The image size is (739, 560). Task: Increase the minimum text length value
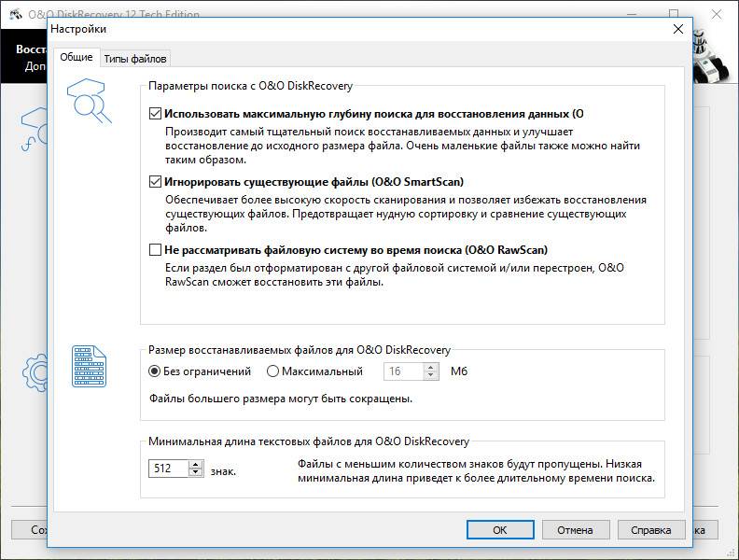pos(196,464)
